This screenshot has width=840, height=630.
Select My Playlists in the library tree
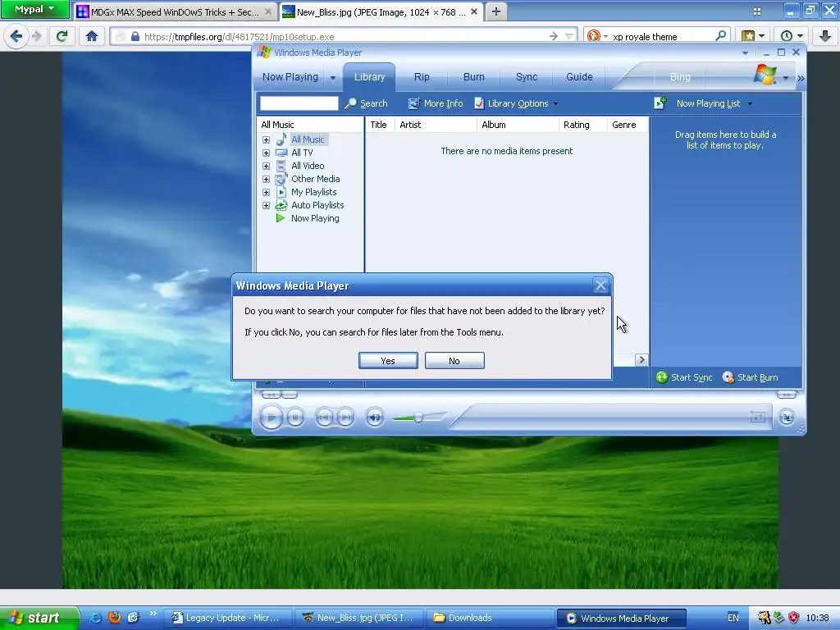314,192
